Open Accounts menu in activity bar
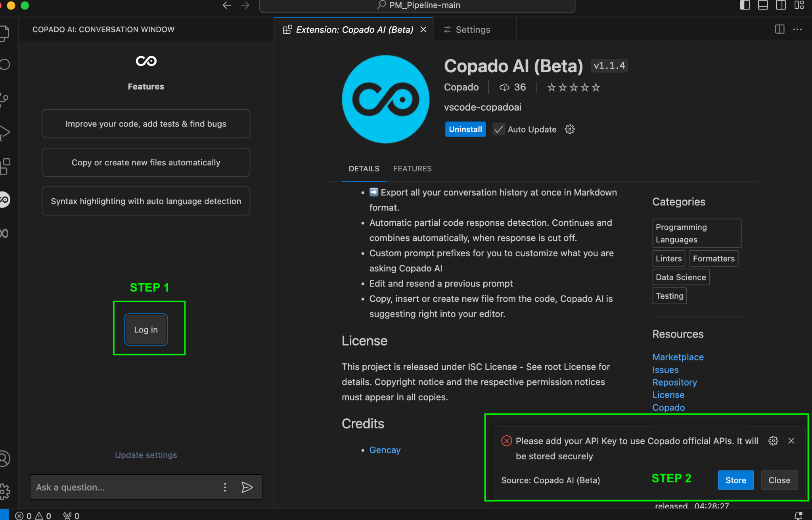This screenshot has height=520, width=812. [5, 459]
